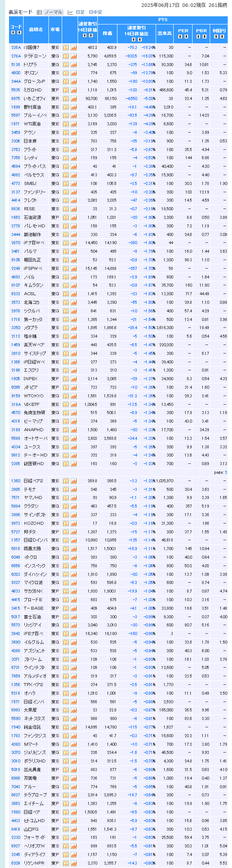Image resolution: width=232 pixels, height=868 pixels.
Task: Open book icon for テラドローン row
Action: [66, 56]
